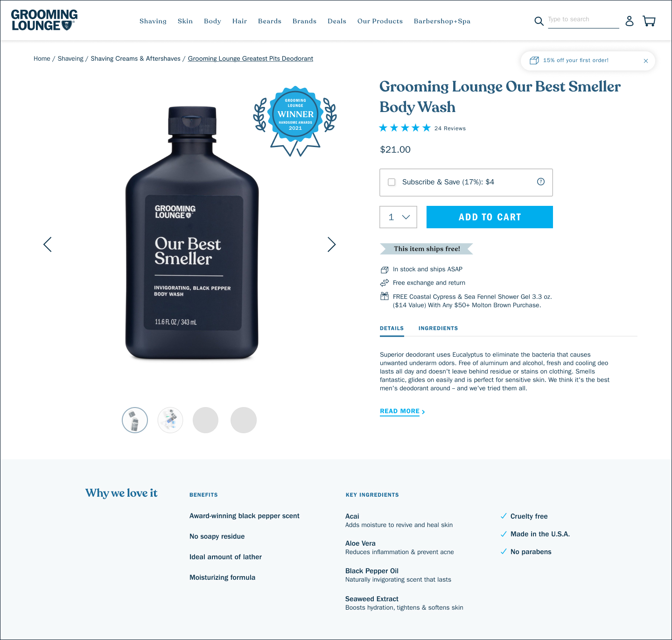Select the second product thumbnail

(x=170, y=420)
